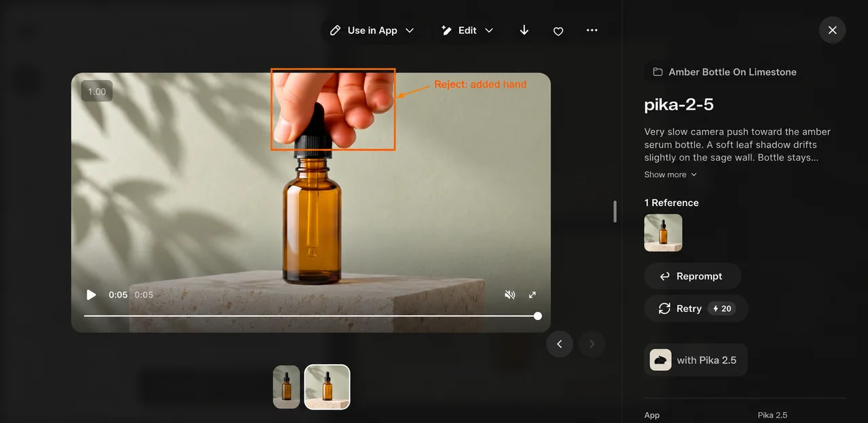
Task: Click the 1 Reference heading
Action: point(671,203)
